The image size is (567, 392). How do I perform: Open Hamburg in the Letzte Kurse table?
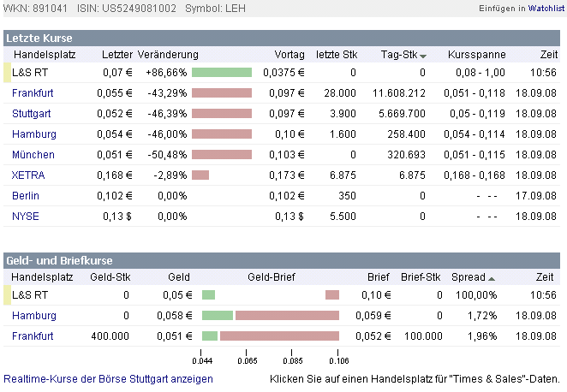tap(29, 134)
